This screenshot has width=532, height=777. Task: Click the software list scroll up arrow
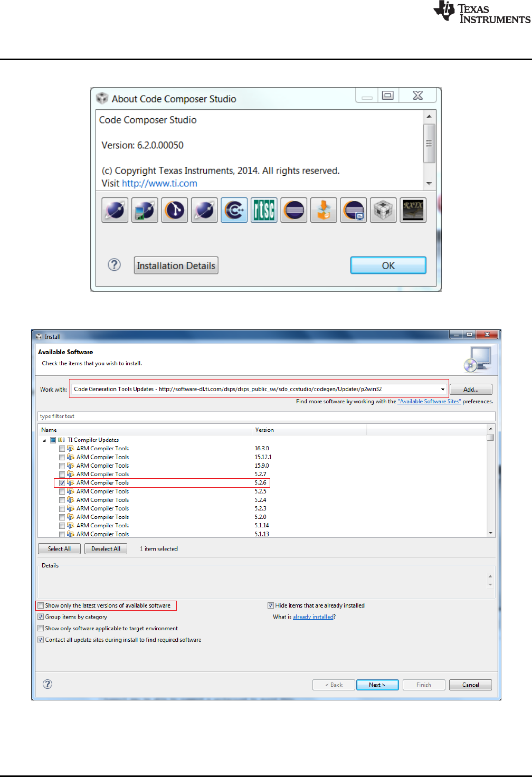490,429
